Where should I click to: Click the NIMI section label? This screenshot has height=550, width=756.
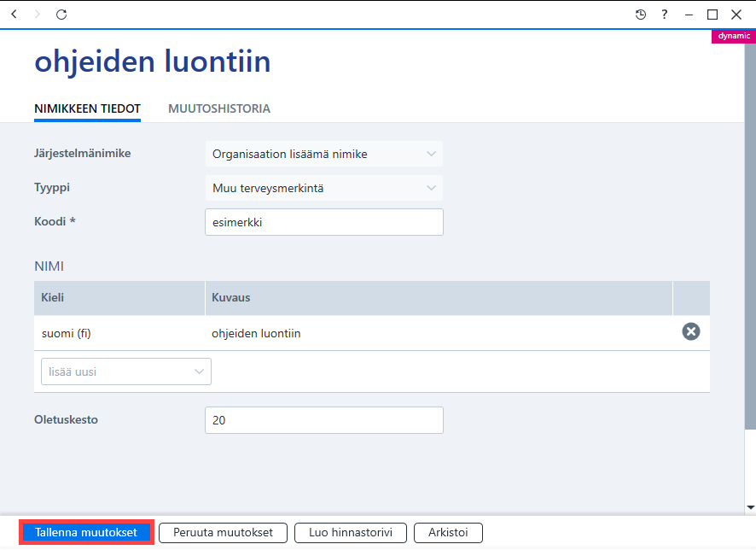pyautogui.click(x=49, y=266)
